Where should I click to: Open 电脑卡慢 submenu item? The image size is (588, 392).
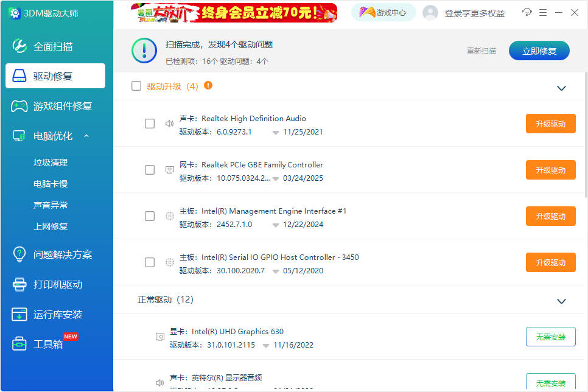[x=51, y=184]
